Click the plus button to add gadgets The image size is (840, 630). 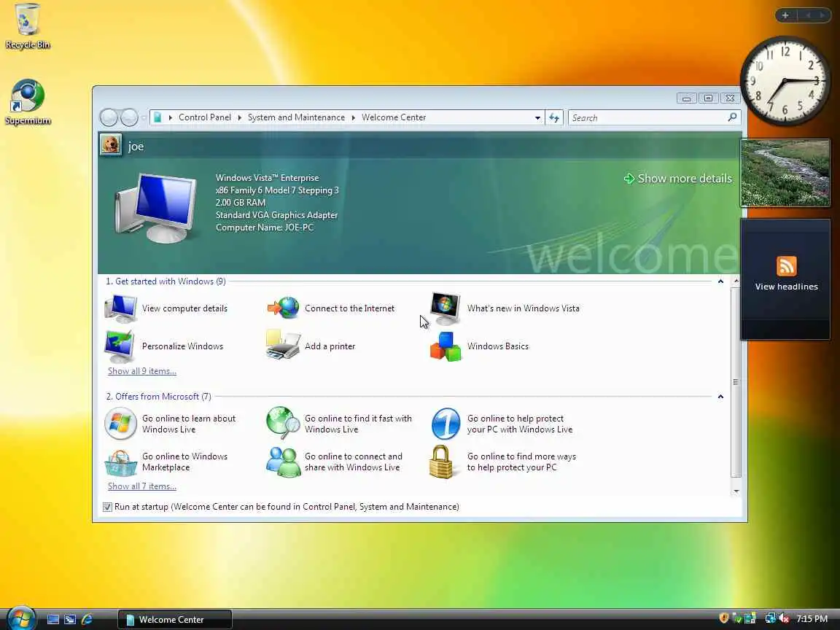[x=785, y=15]
